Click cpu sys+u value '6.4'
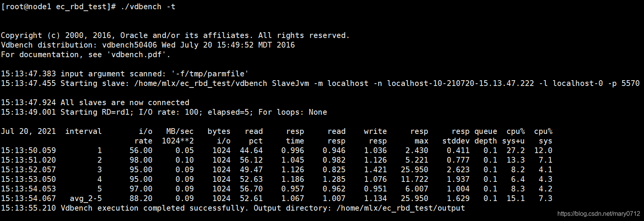Image resolution: width=644 pixels, height=221 pixels. (518, 179)
